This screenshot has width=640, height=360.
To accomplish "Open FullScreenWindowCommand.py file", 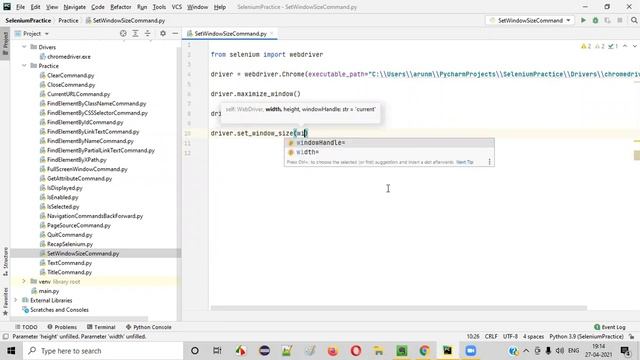I will click(83, 169).
